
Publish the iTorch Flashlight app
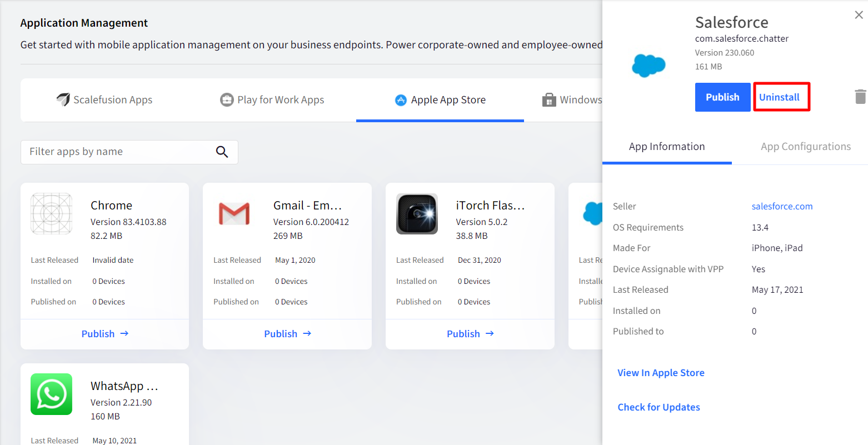click(470, 334)
